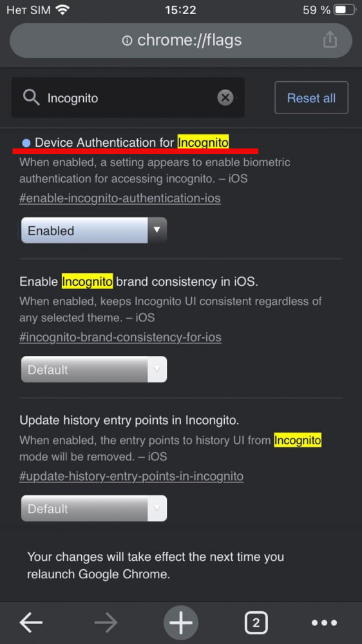Image resolution: width=362 pixels, height=644 pixels.
Task: Open Default dropdown for Update history entry
Action: (94, 509)
